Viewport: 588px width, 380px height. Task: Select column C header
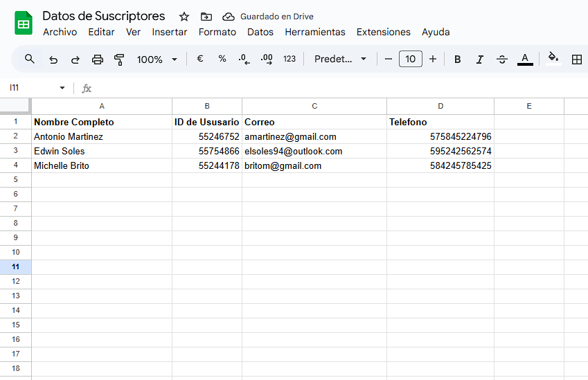click(314, 106)
